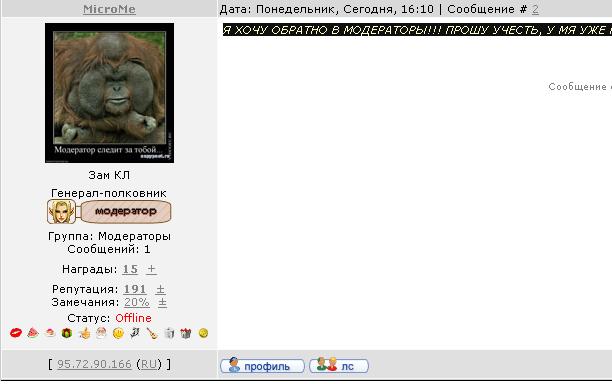Click the red lips award icon
Image resolution: width=612 pixels, height=384 pixels.
(x=16, y=333)
